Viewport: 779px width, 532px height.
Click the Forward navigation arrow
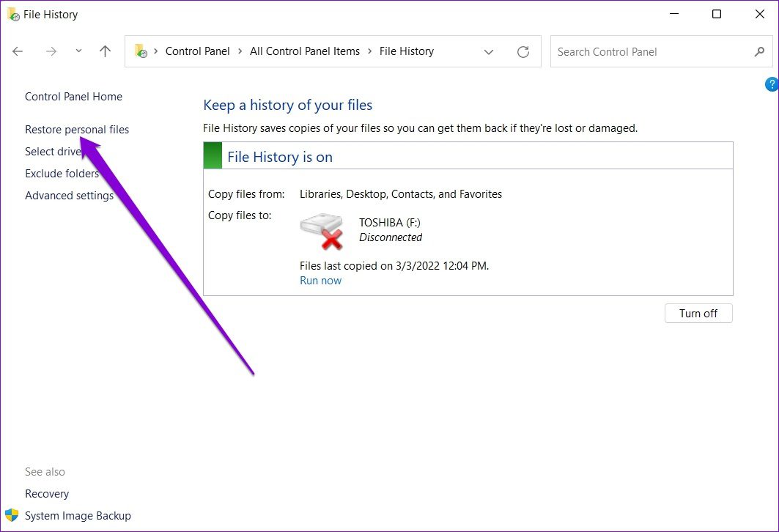(51, 51)
